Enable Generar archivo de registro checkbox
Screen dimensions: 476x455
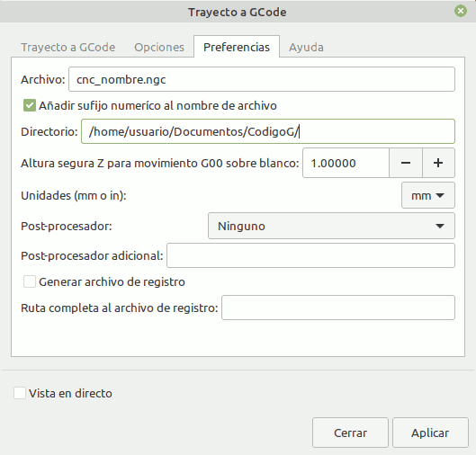[30, 281]
